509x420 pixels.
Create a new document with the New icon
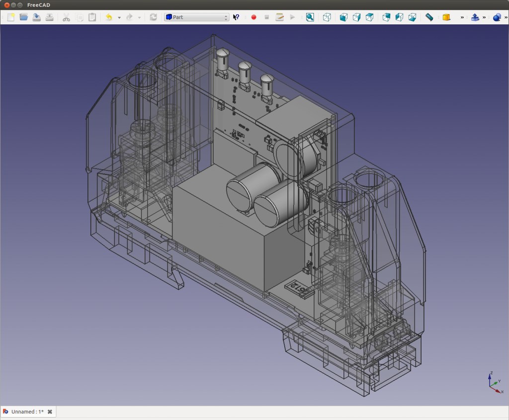pyautogui.click(x=10, y=17)
